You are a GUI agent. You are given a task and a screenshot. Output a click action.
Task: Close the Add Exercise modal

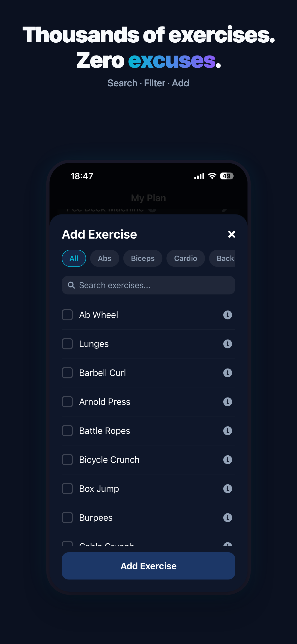pyautogui.click(x=232, y=234)
